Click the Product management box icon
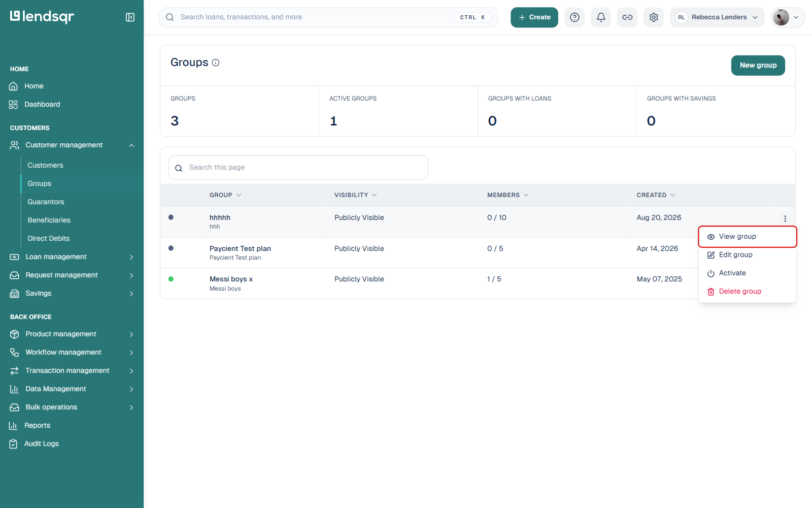812x508 pixels. [x=14, y=334]
